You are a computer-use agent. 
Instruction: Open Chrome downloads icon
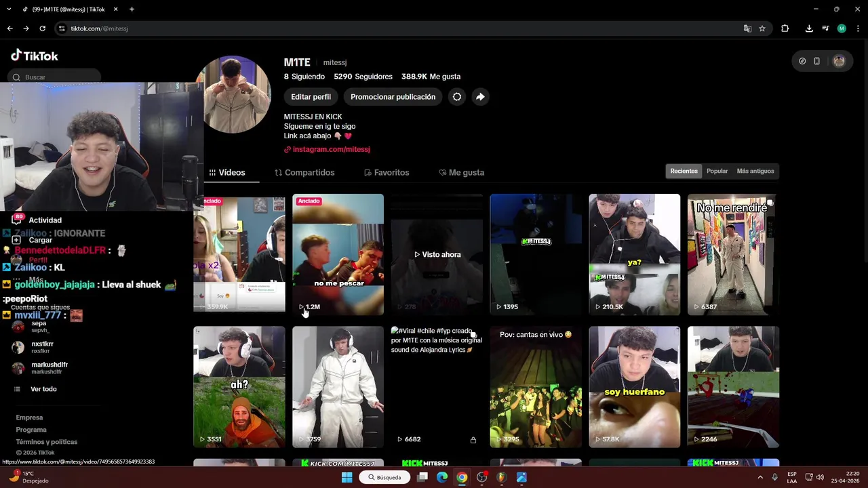pyautogui.click(x=809, y=28)
